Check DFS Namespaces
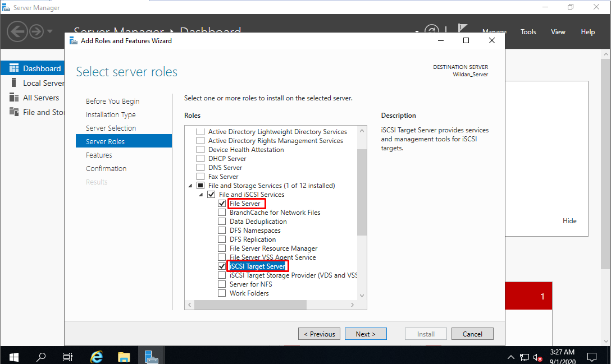 pos(222,230)
